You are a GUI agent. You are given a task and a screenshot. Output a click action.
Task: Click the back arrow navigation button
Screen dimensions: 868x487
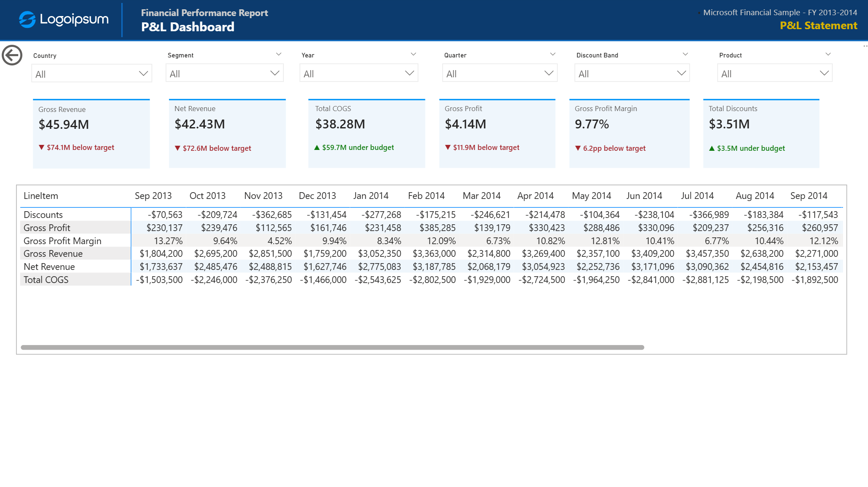coord(12,55)
